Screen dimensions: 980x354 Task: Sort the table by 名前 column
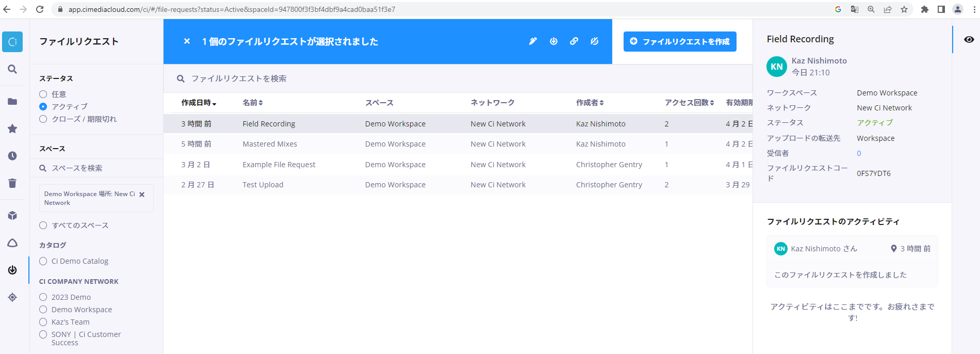[x=253, y=103]
